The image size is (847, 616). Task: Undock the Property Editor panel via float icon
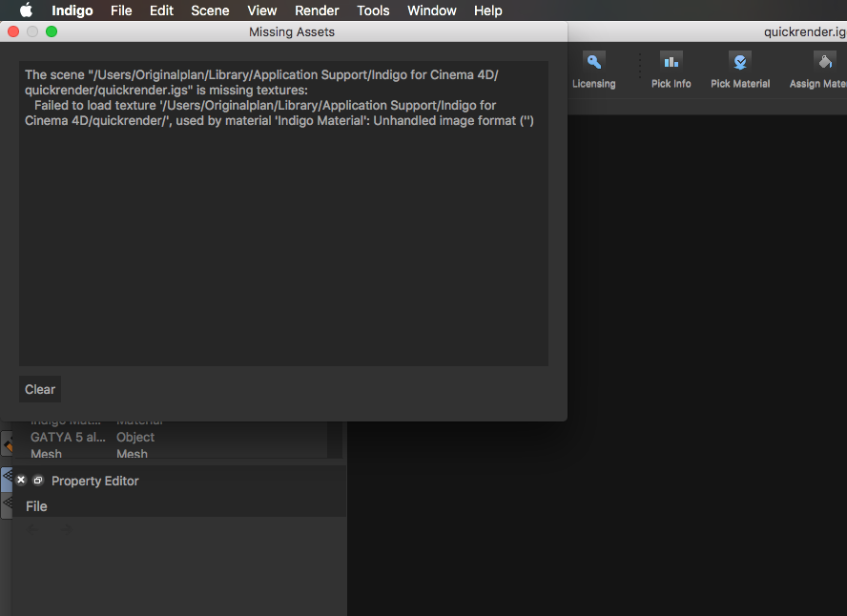[x=38, y=481]
